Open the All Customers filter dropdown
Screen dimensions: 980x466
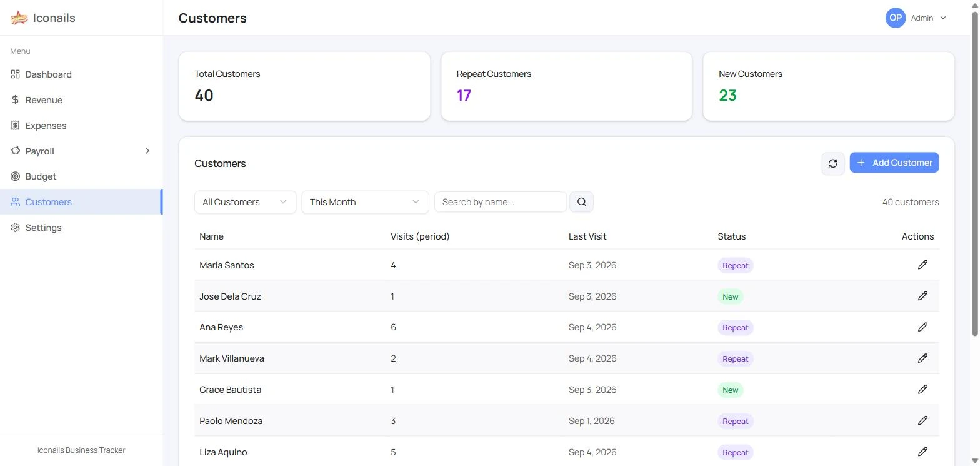[245, 202]
